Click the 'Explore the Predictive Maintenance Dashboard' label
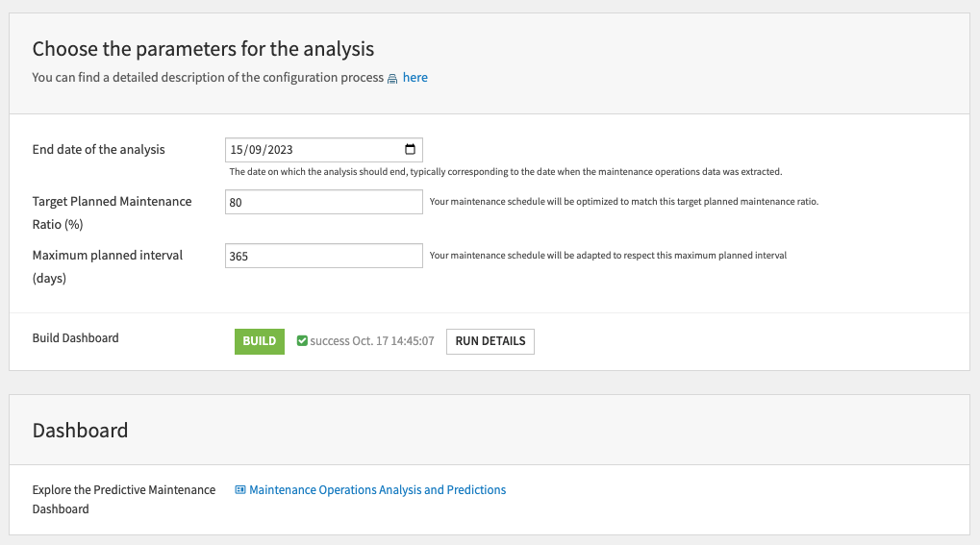980x545 pixels. click(124, 500)
